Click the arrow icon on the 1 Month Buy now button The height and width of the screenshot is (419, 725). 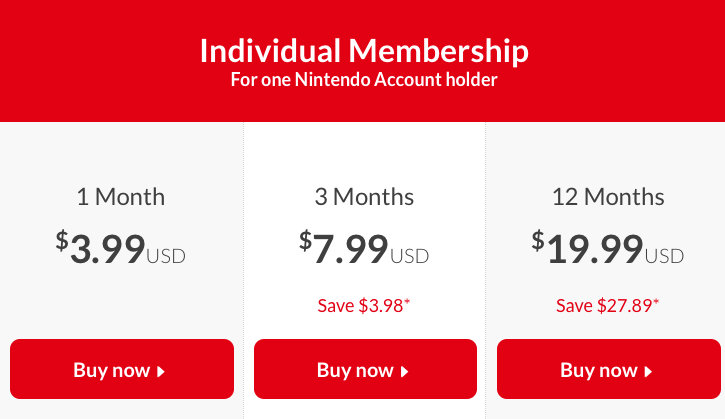tap(161, 371)
